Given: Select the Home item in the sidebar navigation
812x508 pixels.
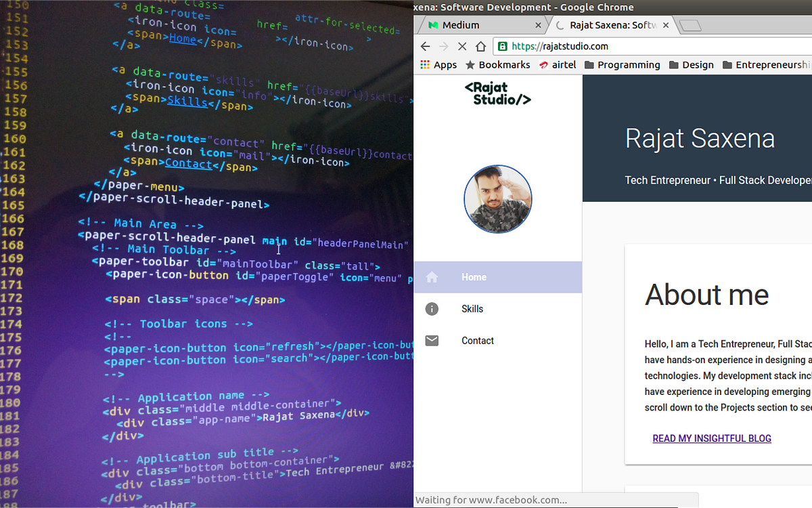Looking at the screenshot, I should click(x=474, y=277).
